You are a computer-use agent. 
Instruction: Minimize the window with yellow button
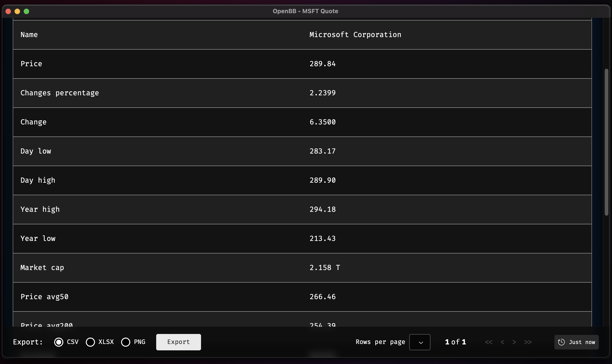[18, 11]
